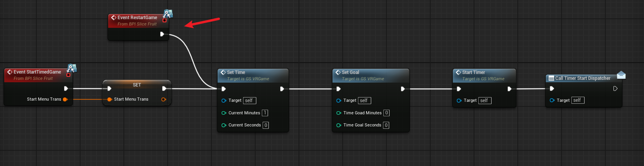
Task: Click the Call Timer Start Dispatcher's execution output pin
Action: coord(615,88)
